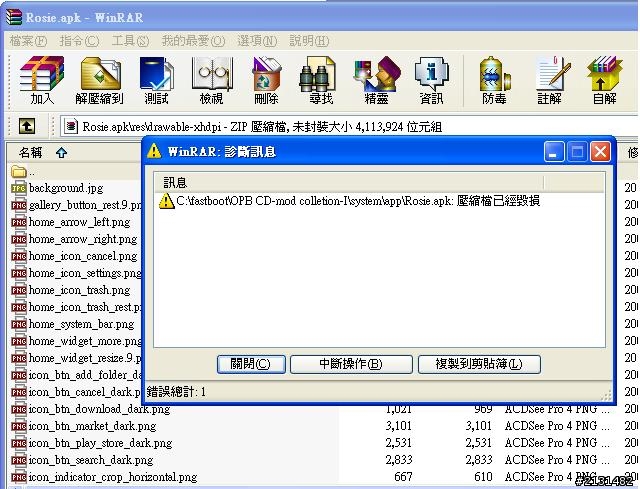Select file gallery_button_rest.9.png
Screen dimensions: 640x489
click(85, 205)
